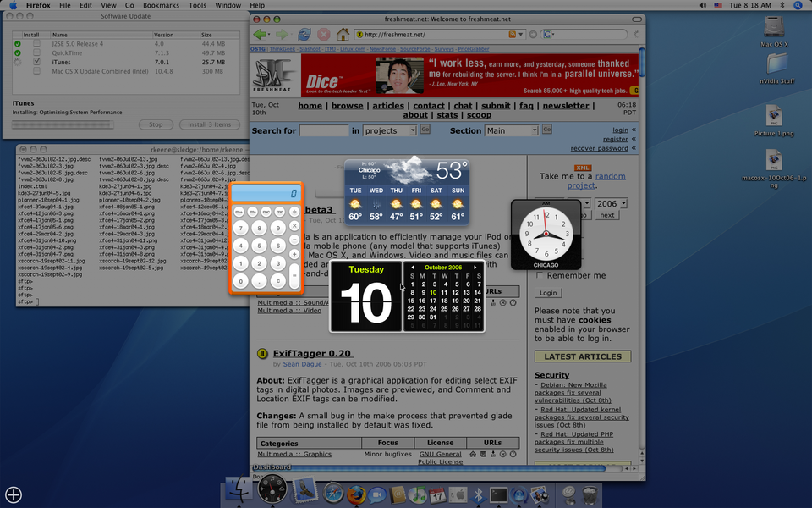This screenshot has height=508, width=812.
Task: Check the J2SE 5.0 Release 4 install box
Action: (36, 43)
